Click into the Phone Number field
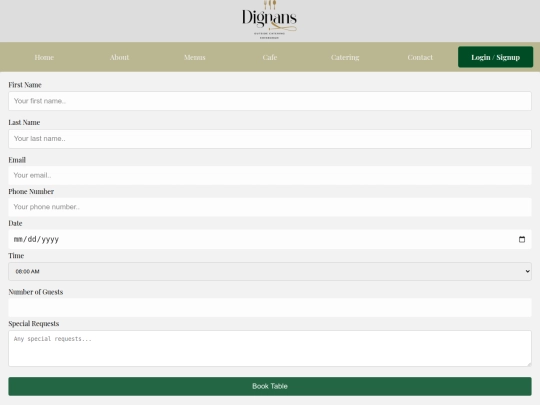 pos(270,207)
